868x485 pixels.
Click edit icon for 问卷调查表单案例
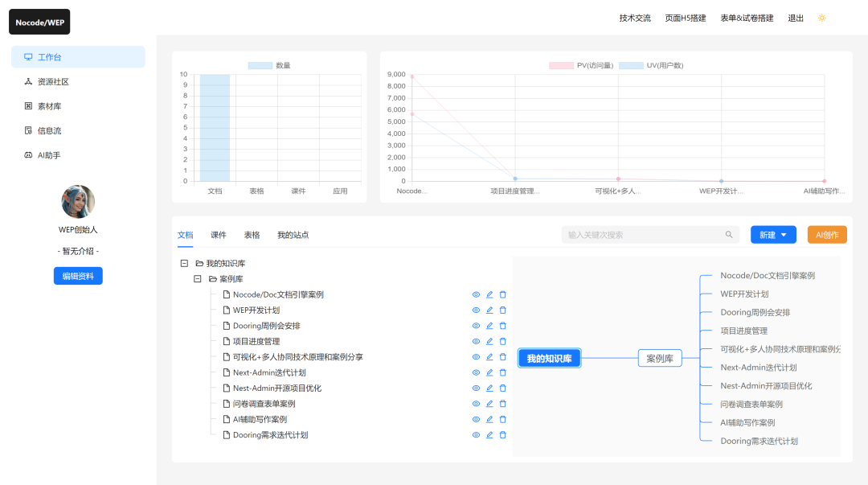(489, 404)
